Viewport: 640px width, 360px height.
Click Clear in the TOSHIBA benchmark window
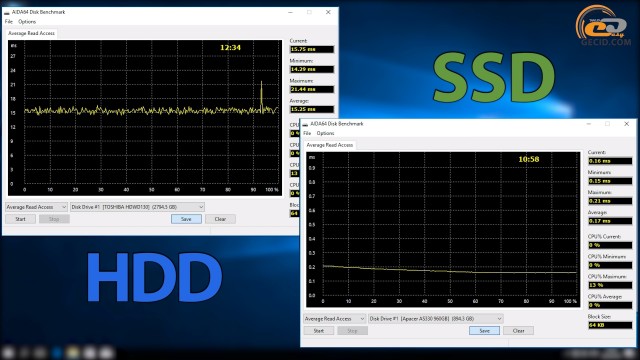(x=220, y=219)
